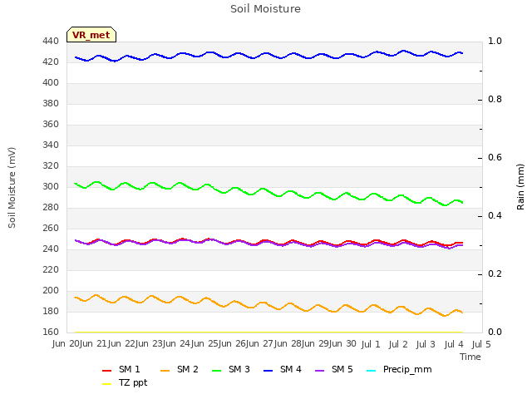The height and width of the screenshot is (399, 532).
Task: Click the 0.6 rain axis value
Action: click(495, 157)
